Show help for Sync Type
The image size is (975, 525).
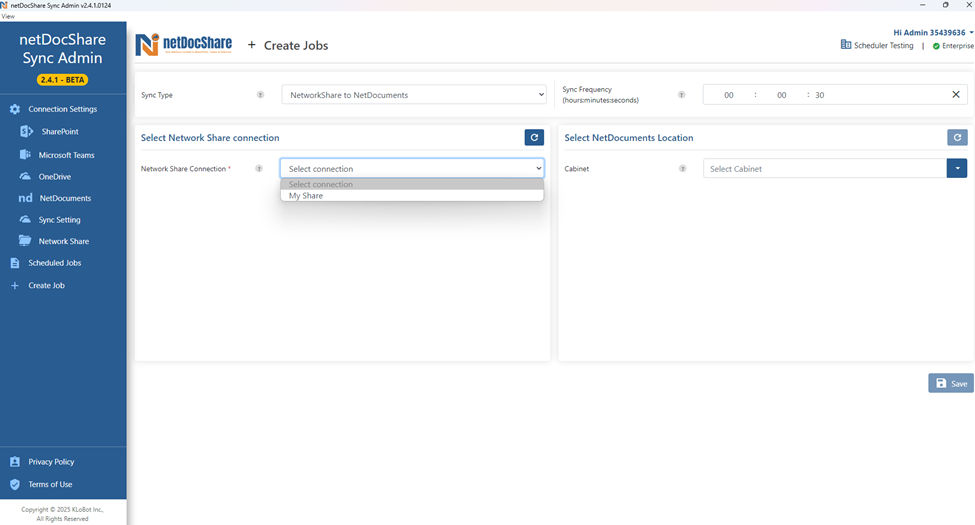260,95
